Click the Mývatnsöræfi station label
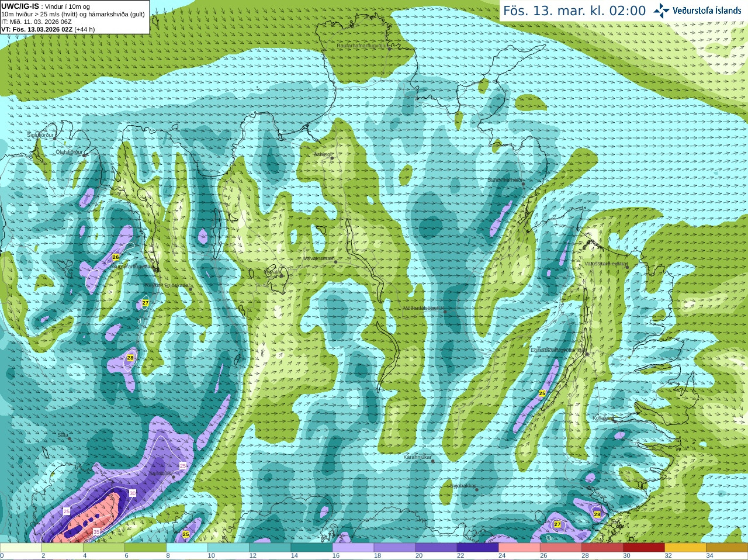 click(x=318, y=258)
